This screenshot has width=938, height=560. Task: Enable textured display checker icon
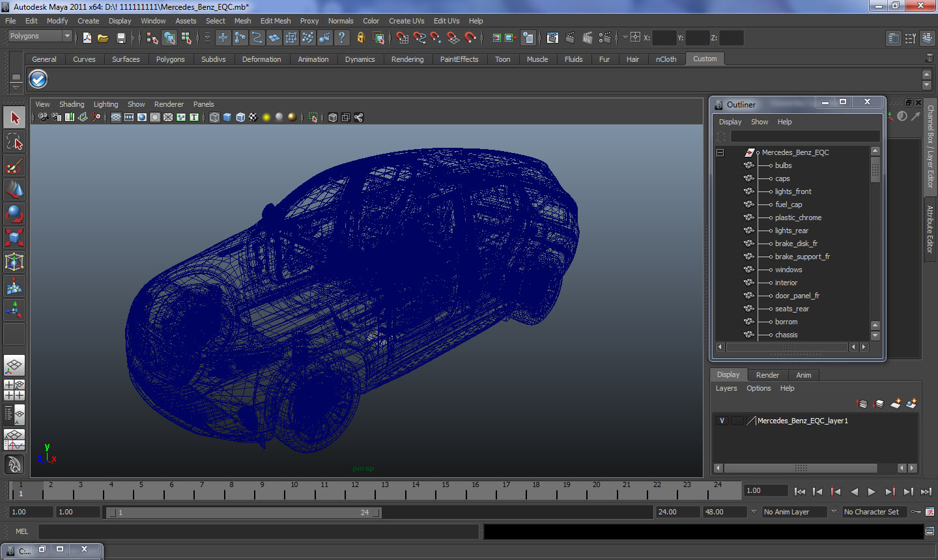click(253, 117)
